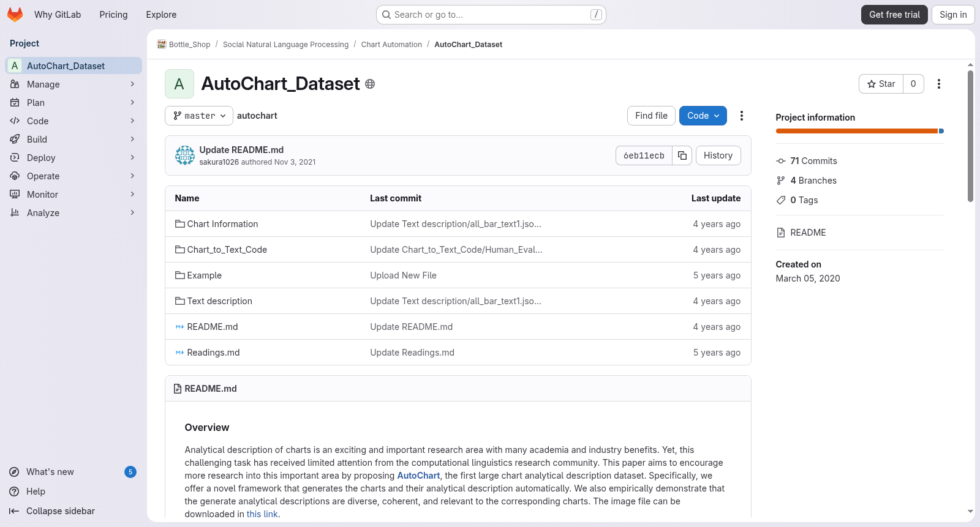The height and width of the screenshot is (527, 980).
Task: Click the Plan calendar icon
Action: point(15,103)
